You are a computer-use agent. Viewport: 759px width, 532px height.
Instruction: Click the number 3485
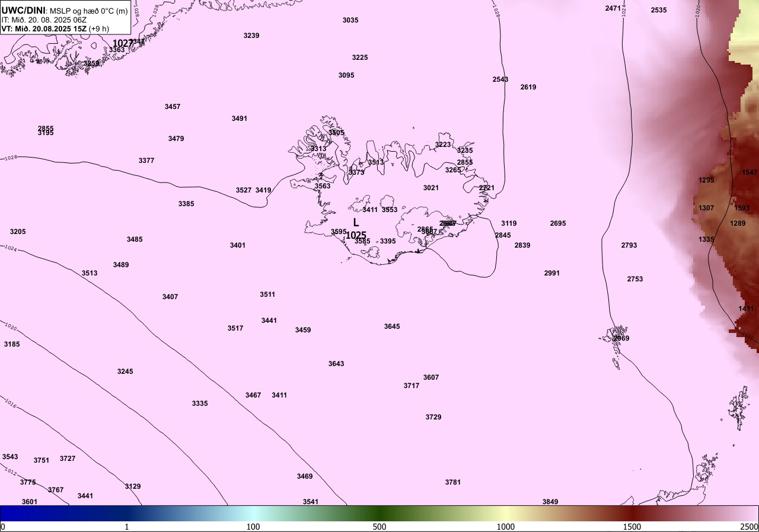click(x=135, y=239)
